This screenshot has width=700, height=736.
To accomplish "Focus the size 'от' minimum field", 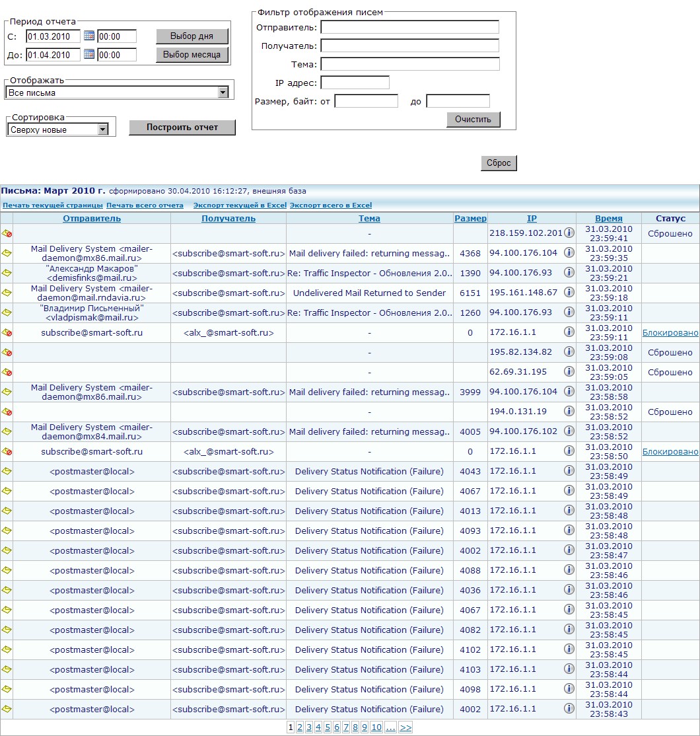I will coord(367,101).
